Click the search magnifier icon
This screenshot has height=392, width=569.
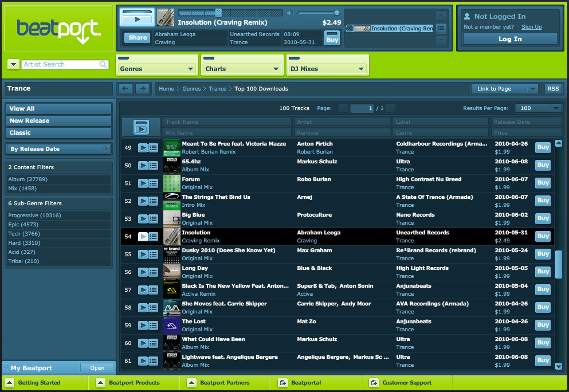pos(103,64)
